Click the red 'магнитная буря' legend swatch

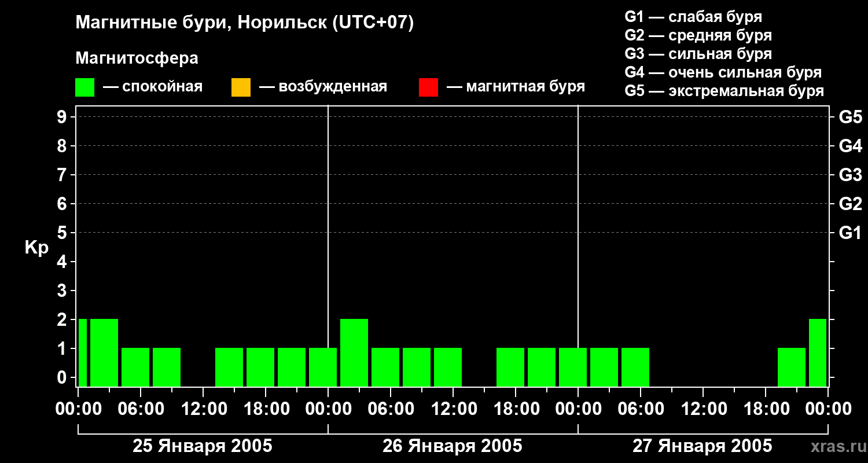coord(428,87)
